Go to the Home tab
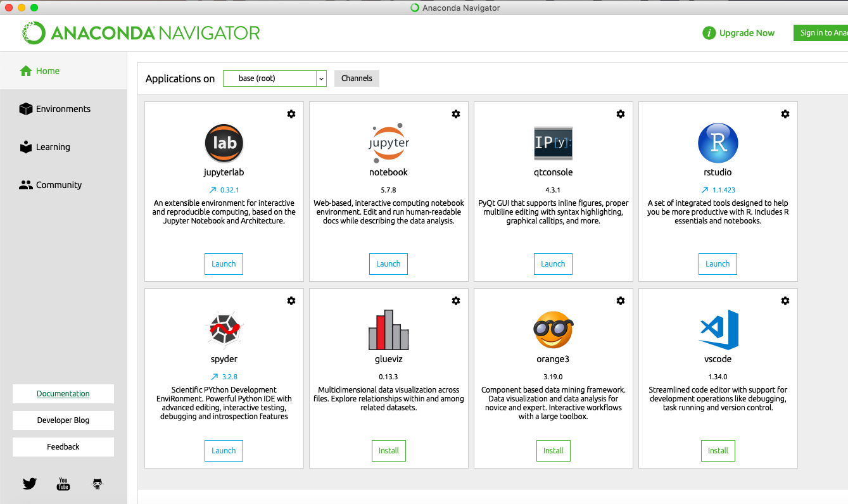Image resolution: width=848 pixels, height=504 pixels. point(63,71)
